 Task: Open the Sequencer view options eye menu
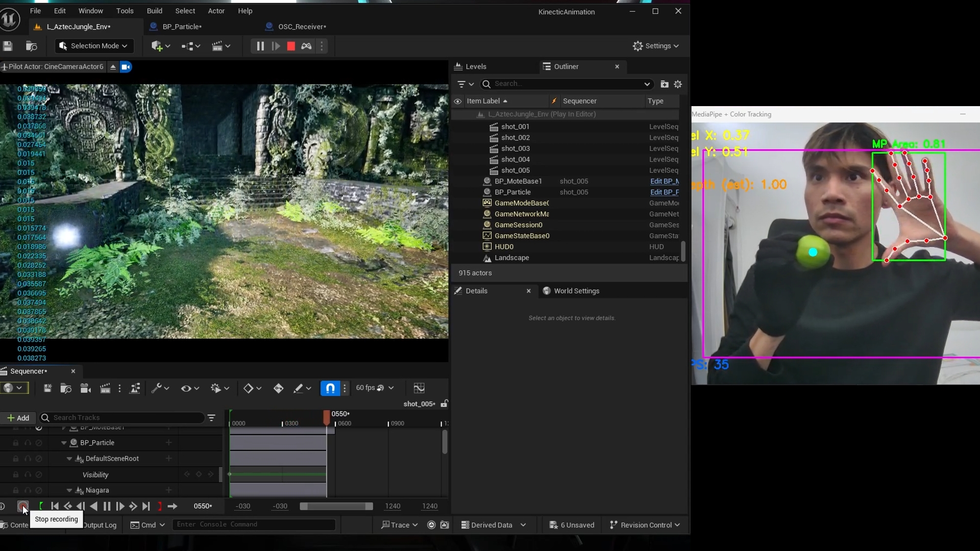[190, 388]
